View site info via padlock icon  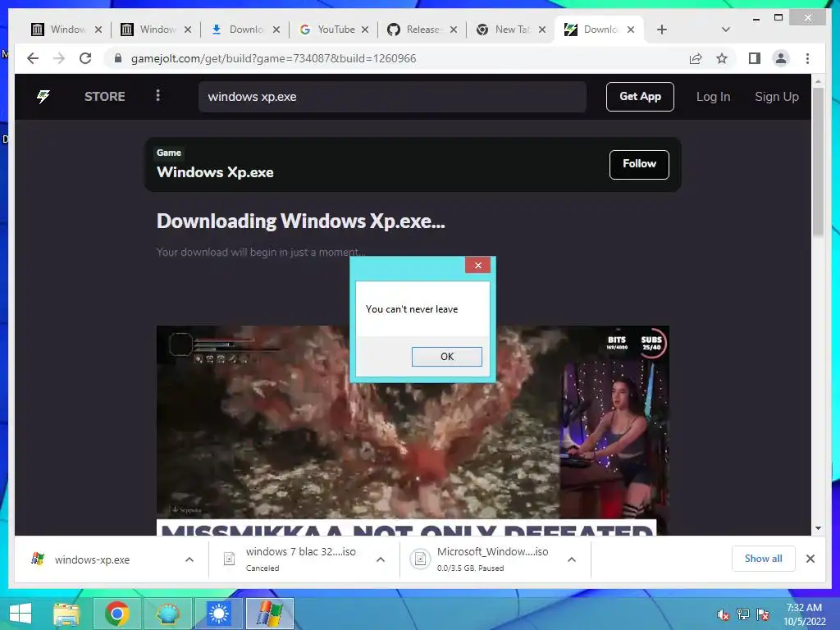click(118, 58)
